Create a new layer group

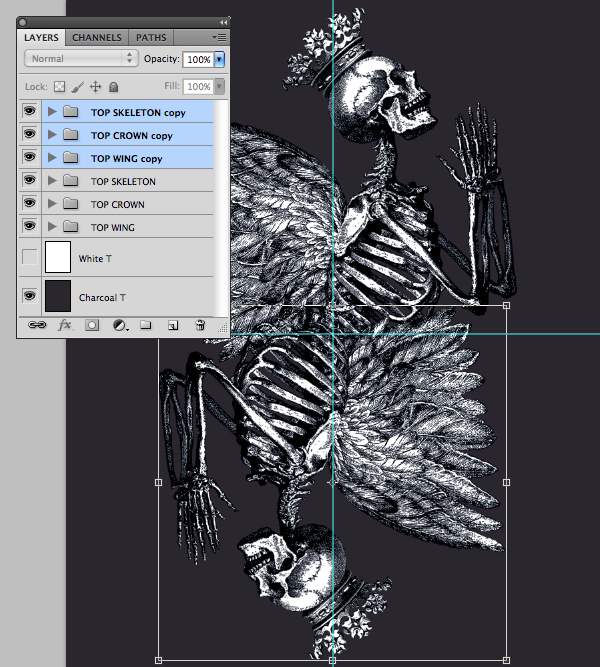pos(146,325)
